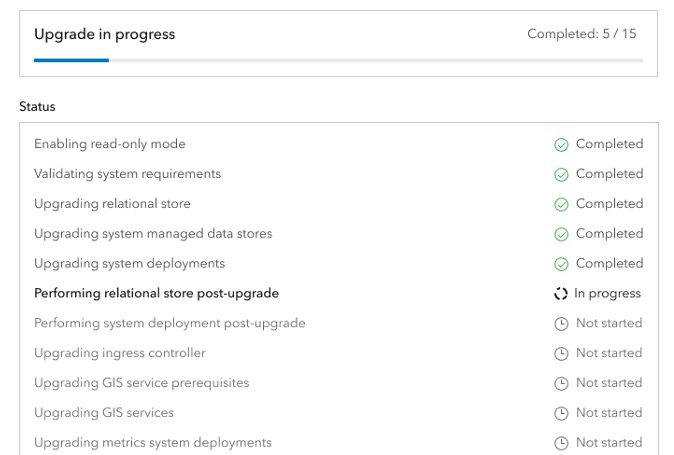
Task: Click the clock icon for Upgrading ingress controller
Action: coord(561,353)
